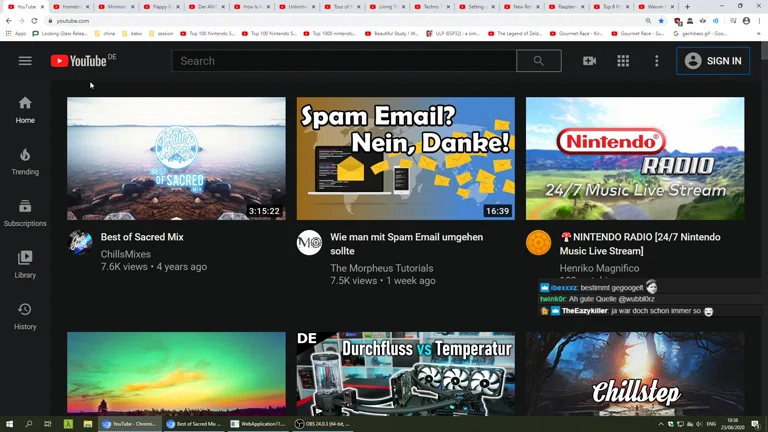Open History in the sidebar
Screen dimensions: 768x432
tap(25, 316)
